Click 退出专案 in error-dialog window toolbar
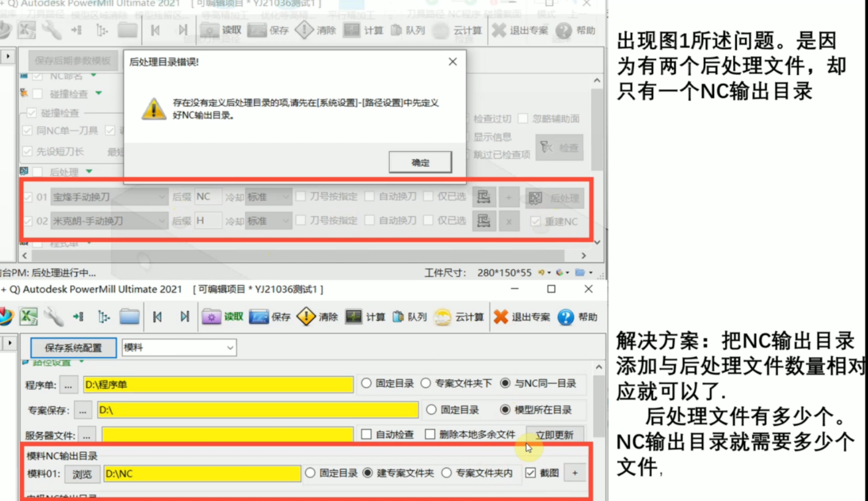Viewport: 868px width, 501px height. click(x=519, y=30)
